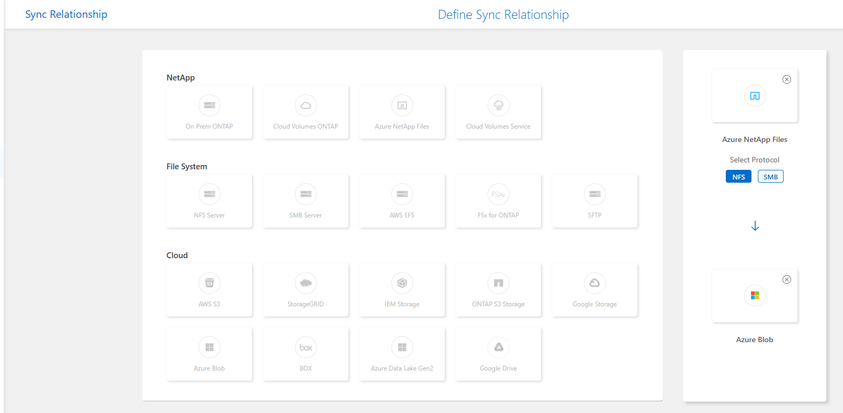Select the On Prem ONTAP icon
This screenshot has width=843, height=413.
click(x=209, y=105)
